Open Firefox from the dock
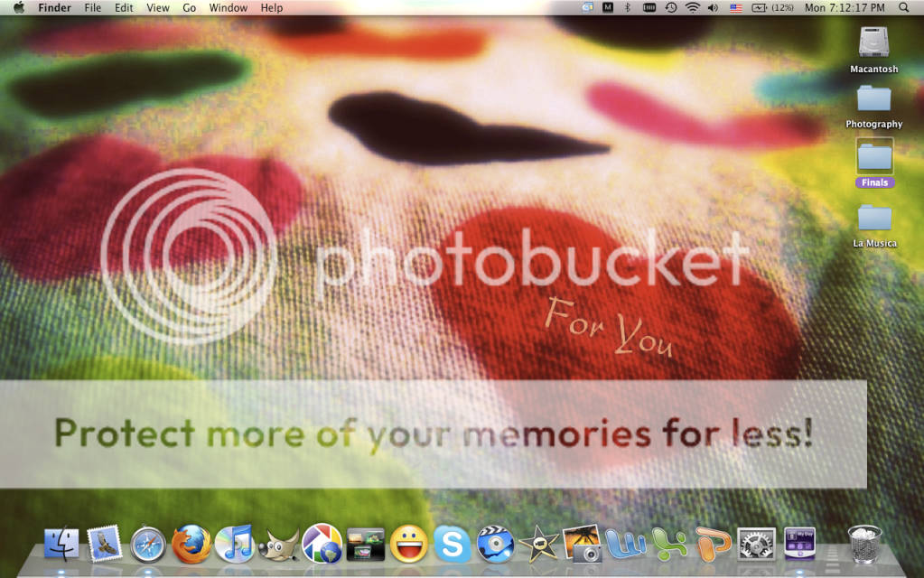 click(x=191, y=544)
